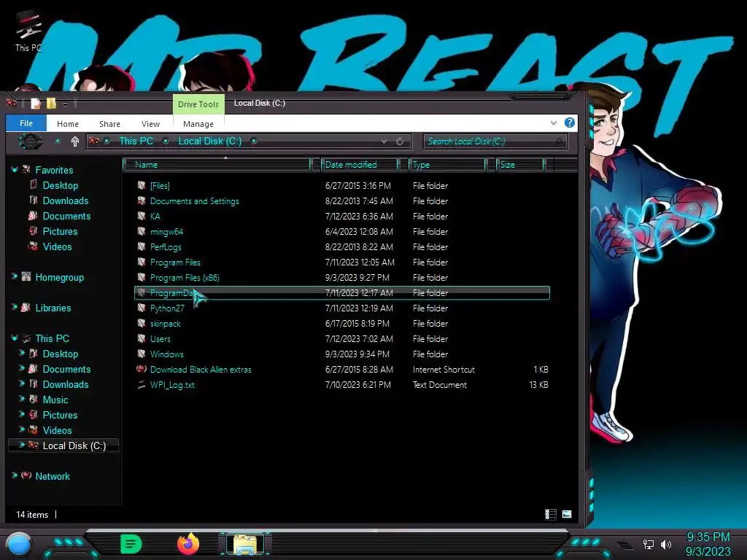The width and height of the screenshot is (747, 560).
Task: Click the Favorites Videos icon
Action: click(34, 246)
